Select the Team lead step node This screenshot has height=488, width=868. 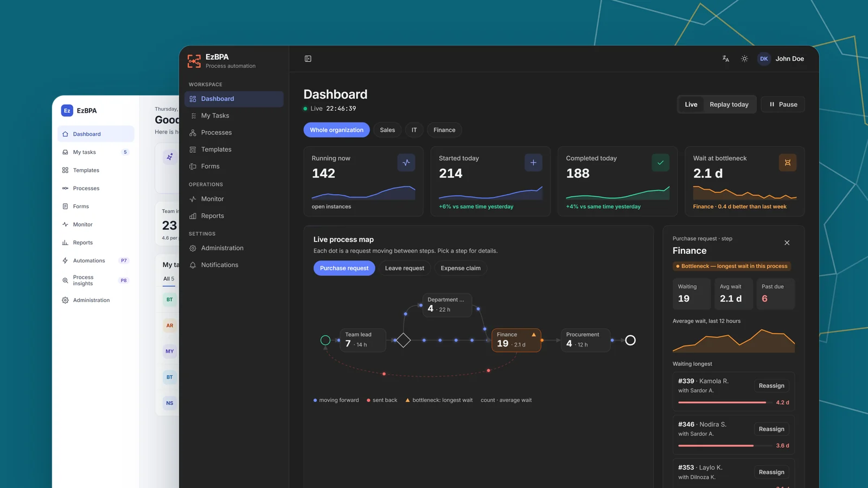363,340
